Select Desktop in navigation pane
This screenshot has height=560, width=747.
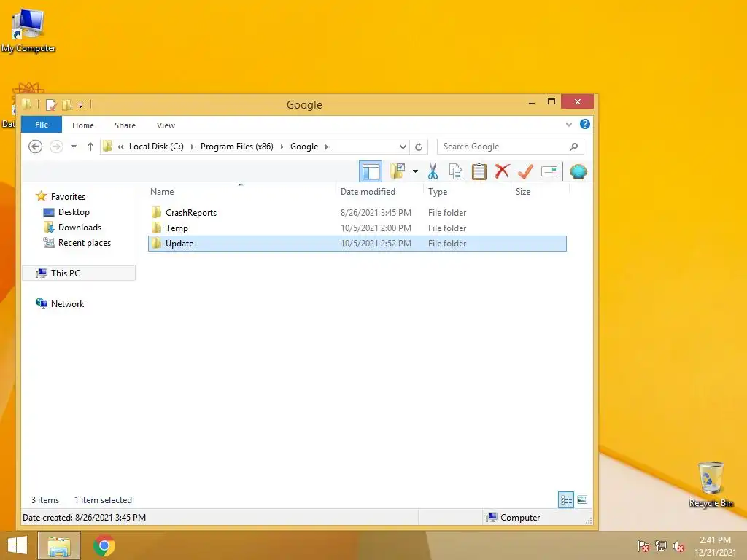coord(74,212)
